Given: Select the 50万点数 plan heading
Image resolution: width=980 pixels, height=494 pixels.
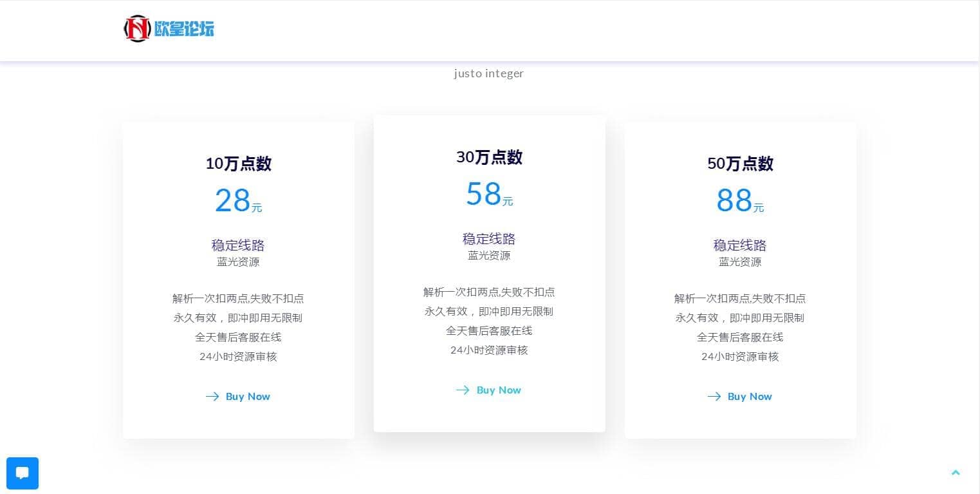Looking at the screenshot, I should [x=740, y=164].
